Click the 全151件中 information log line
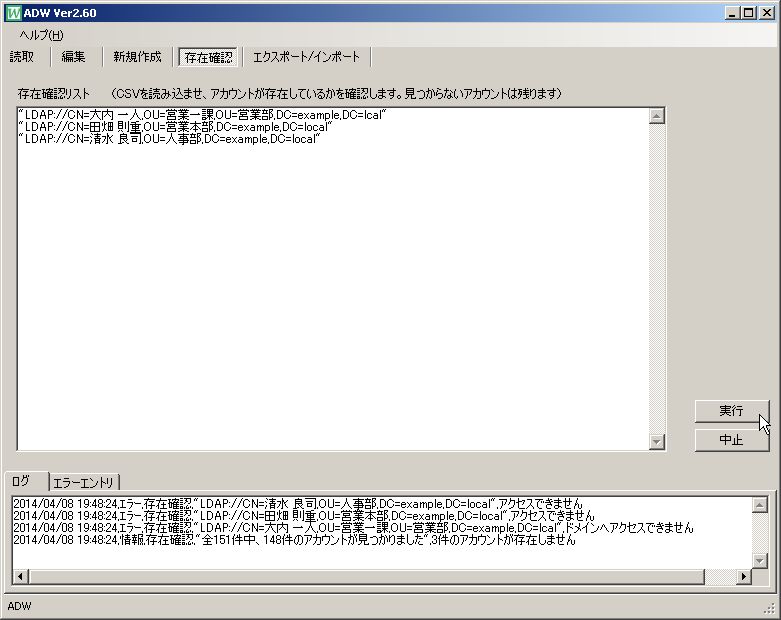This screenshot has height=620, width=781. point(294,540)
